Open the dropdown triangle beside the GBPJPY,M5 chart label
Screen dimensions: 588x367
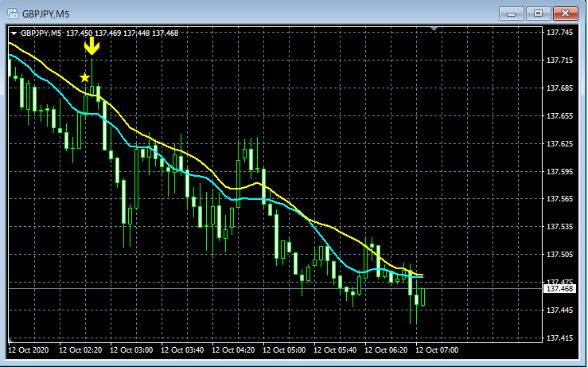tap(14, 33)
